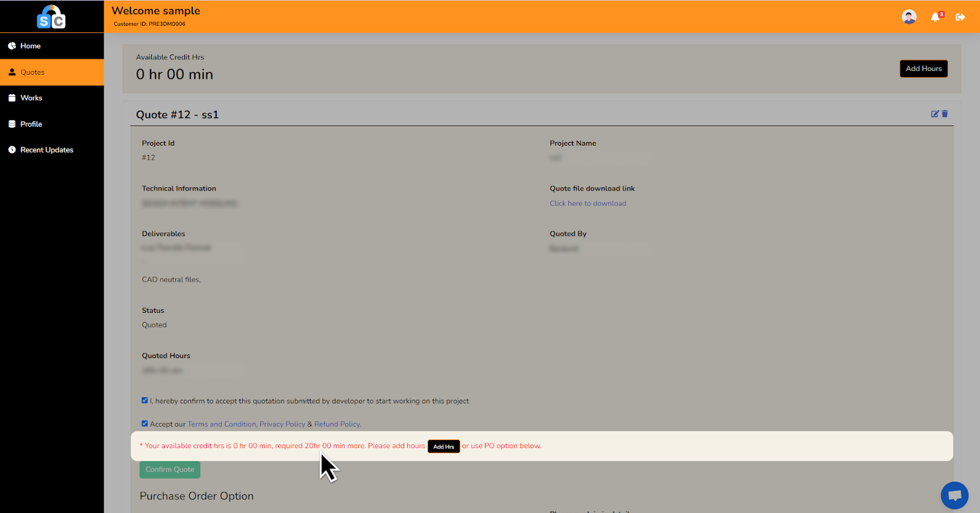Click the Add Hours button
Screen dimensions: 980x513
tap(924, 69)
